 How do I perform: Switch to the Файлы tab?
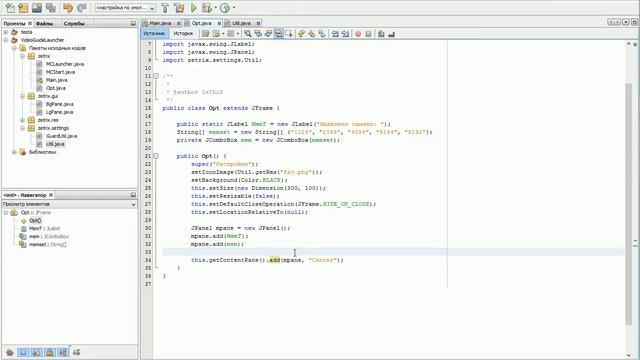click(44, 23)
